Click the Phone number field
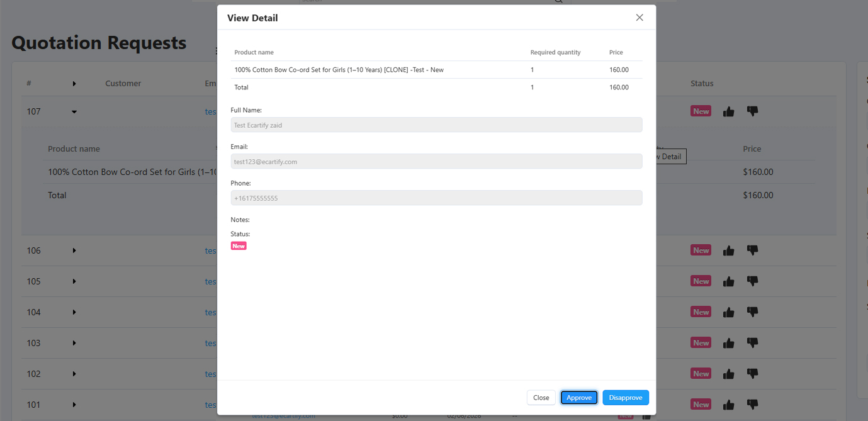868x421 pixels. point(436,198)
